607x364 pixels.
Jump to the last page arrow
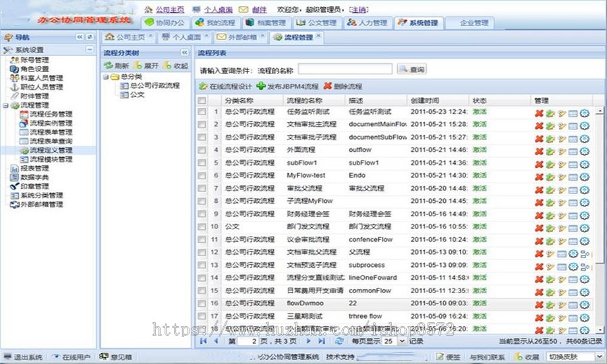(321, 341)
